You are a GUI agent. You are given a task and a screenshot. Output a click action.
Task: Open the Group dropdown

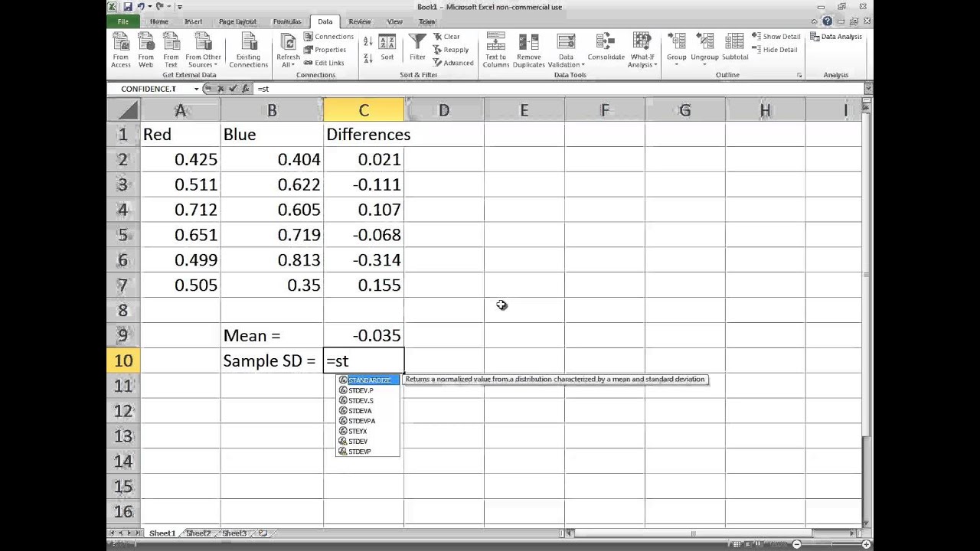(676, 51)
